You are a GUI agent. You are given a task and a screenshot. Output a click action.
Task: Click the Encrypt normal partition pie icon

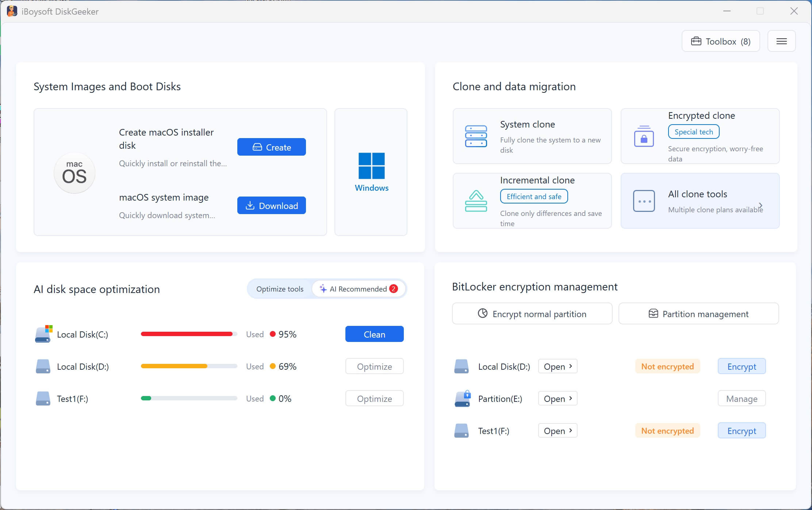click(483, 313)
